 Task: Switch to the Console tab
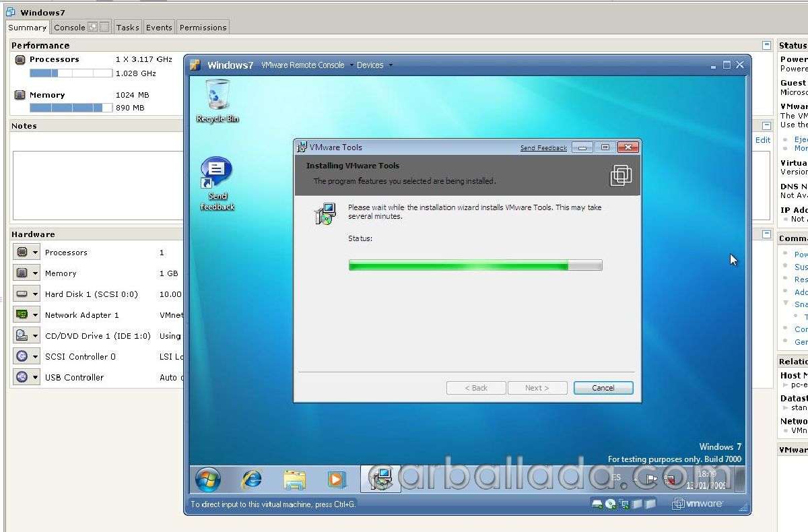pos(69,27)
